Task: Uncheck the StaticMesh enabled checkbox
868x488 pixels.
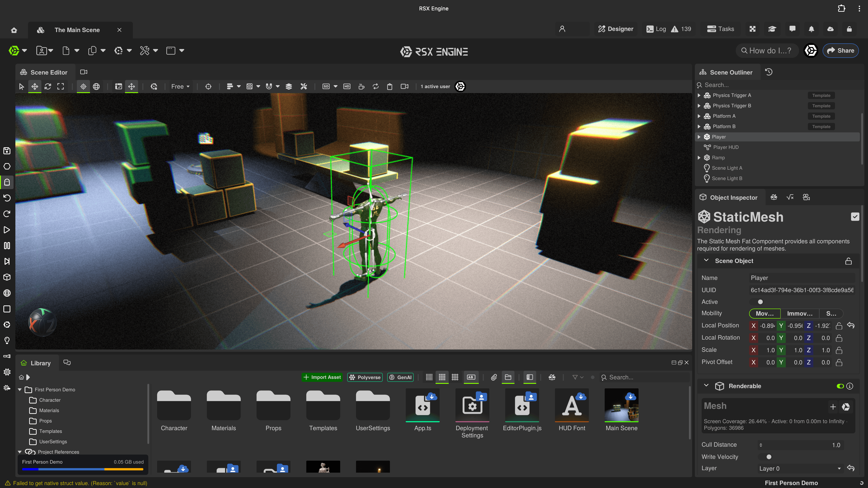Action: point(854,217)
